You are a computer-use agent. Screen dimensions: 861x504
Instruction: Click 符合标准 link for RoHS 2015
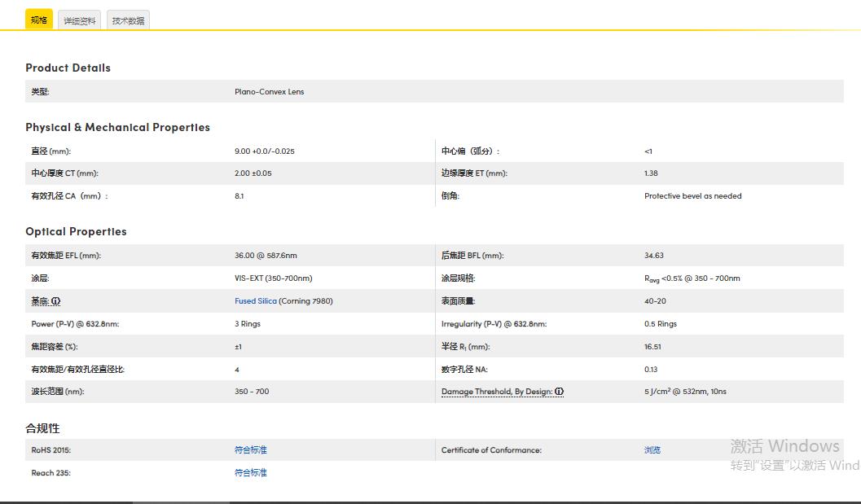[251, 450]
